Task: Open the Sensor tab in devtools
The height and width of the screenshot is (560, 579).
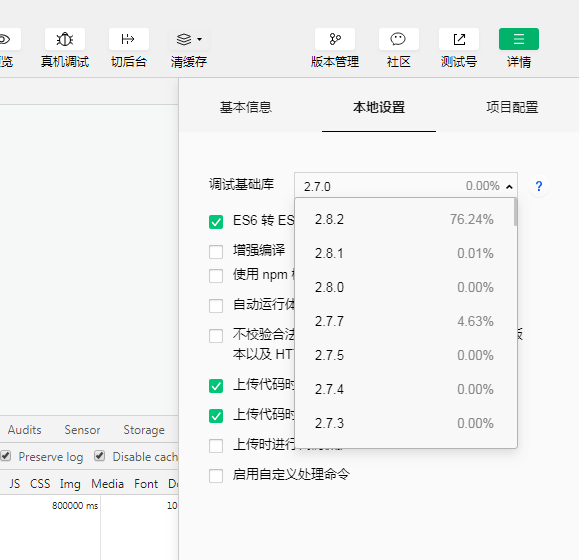Action: point(82,430)
